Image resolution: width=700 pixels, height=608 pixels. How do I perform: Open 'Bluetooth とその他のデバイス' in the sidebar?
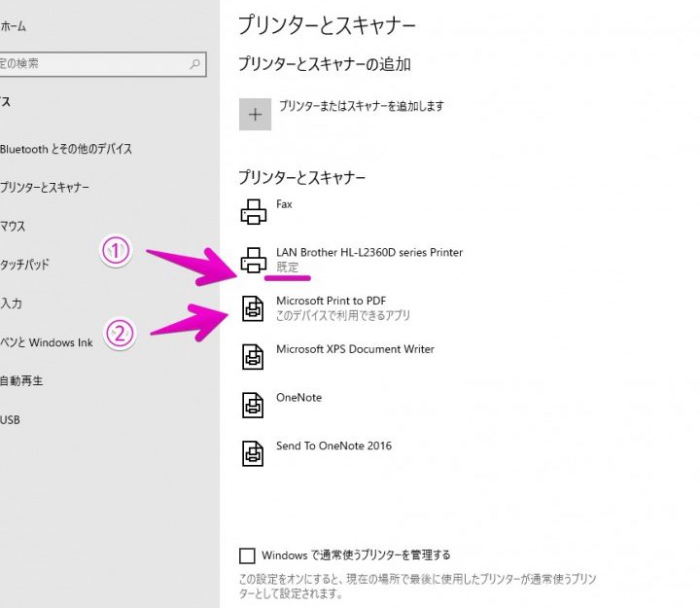[66, 149]
